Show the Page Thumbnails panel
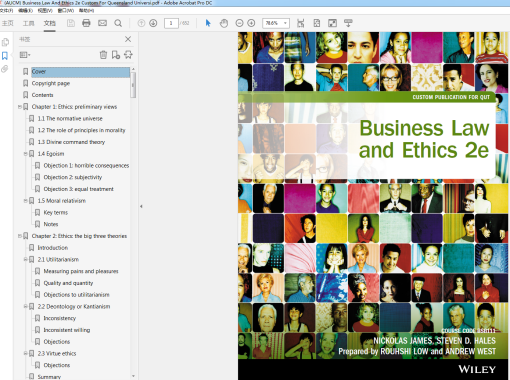This screenshot has width=510, height=380. point(5,42)
